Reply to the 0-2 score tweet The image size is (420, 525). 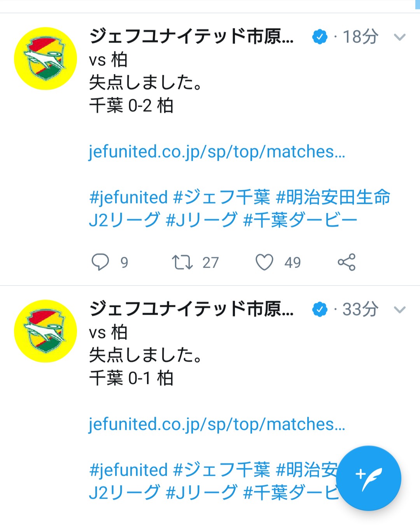pyautogui.click(x=100, y=262)
